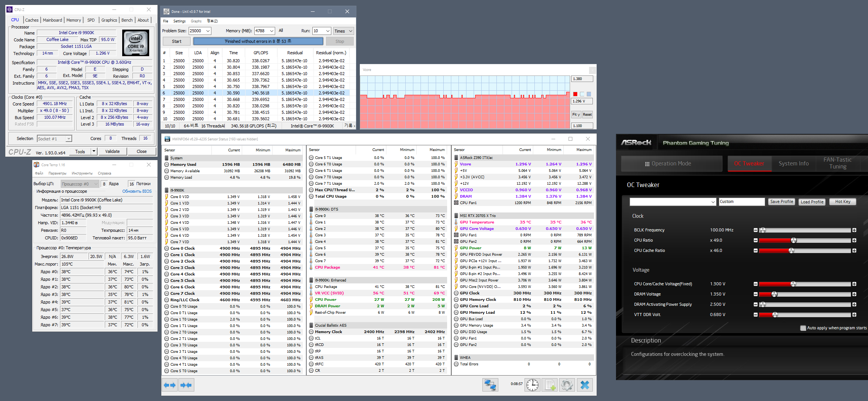This screenshot has width=868, height=401.
Task: Click Fit y button in Vcore graph
Action: (576, 115)
